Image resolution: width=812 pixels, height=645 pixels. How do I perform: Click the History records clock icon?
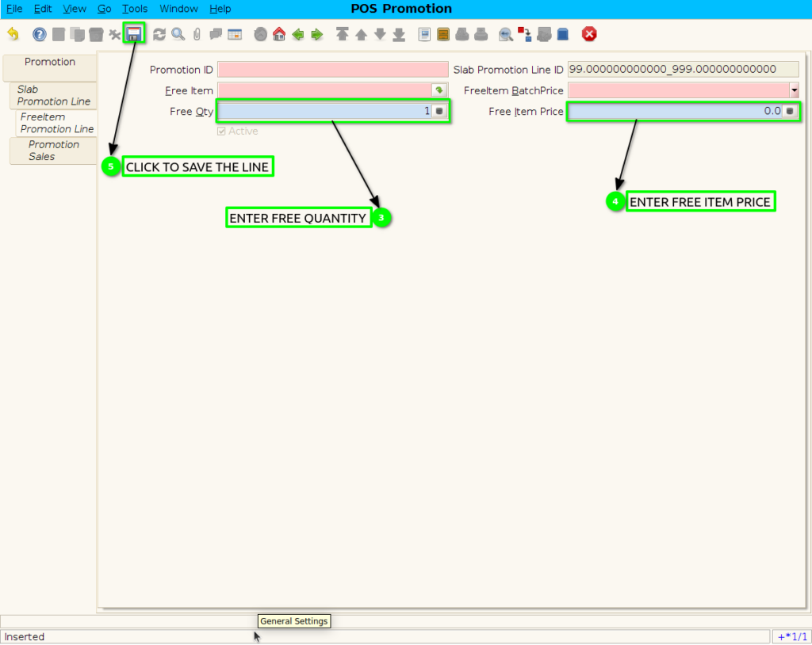click(x=260, y=34)
